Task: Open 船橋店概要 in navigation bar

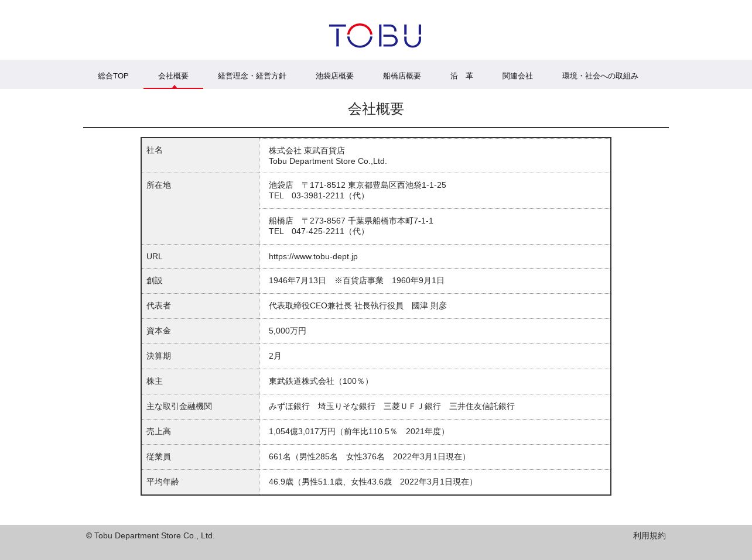Action: point(402,76)
